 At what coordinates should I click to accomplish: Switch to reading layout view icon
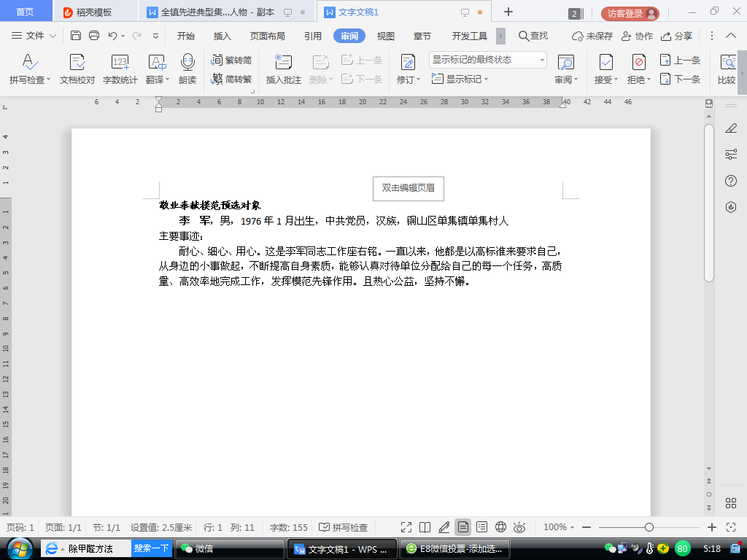click(x=425, y=527)
